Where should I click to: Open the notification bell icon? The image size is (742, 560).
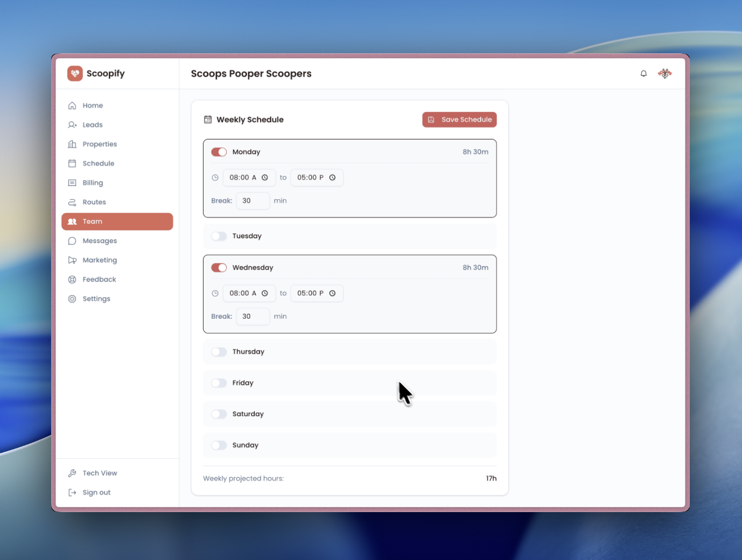(643, 73)
